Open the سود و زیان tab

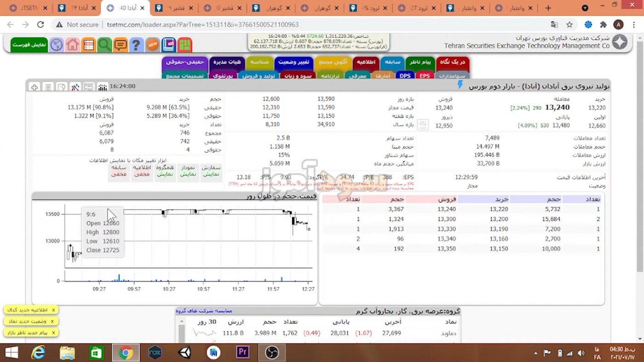tap(299, 76)
